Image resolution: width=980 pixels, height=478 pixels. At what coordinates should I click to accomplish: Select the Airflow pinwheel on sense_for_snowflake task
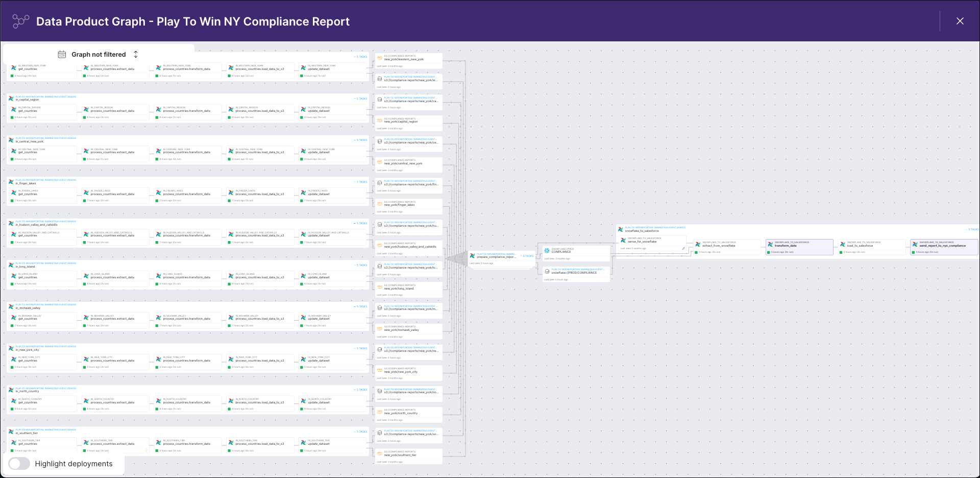pyautogui.click(x=623, y=240)
